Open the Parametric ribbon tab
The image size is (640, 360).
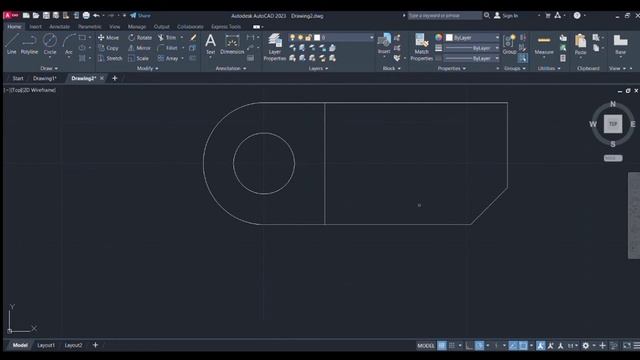pos(90,27)
